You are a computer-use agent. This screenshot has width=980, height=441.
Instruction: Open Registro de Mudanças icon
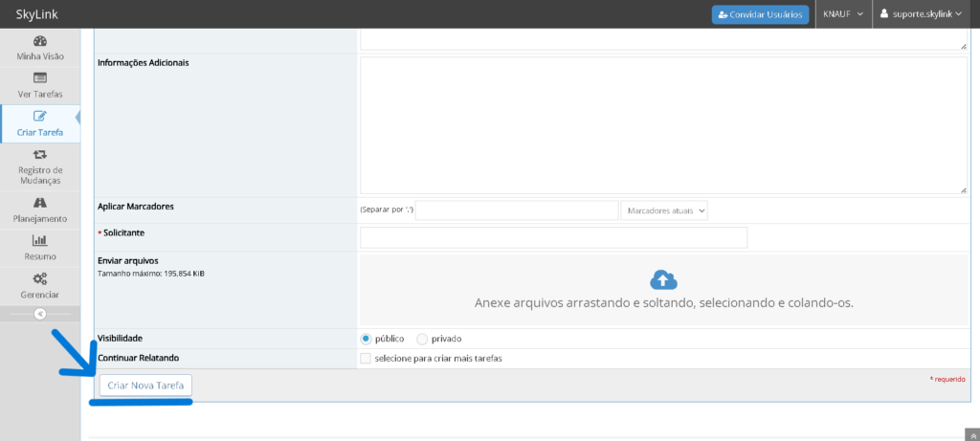point(40,154)
